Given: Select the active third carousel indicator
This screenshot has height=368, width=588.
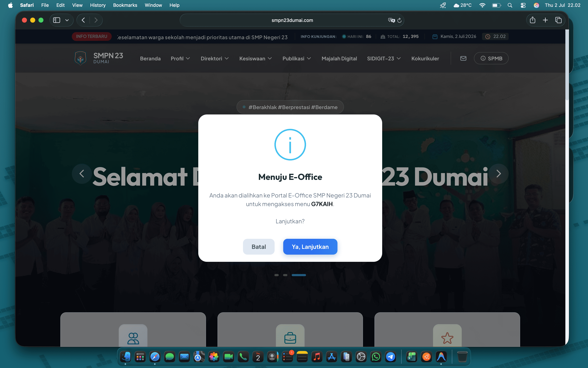Looking at the screenshot, I should tap(299, 275).
